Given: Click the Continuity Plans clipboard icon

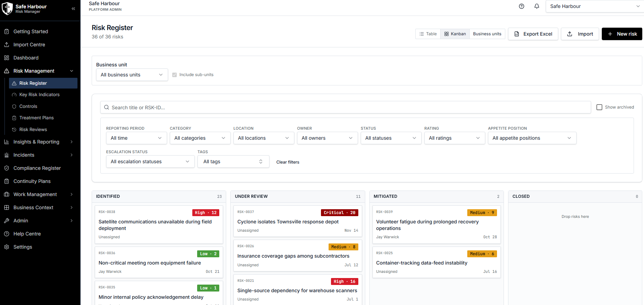Looking at the screenshot, I should tap(7, 181).
